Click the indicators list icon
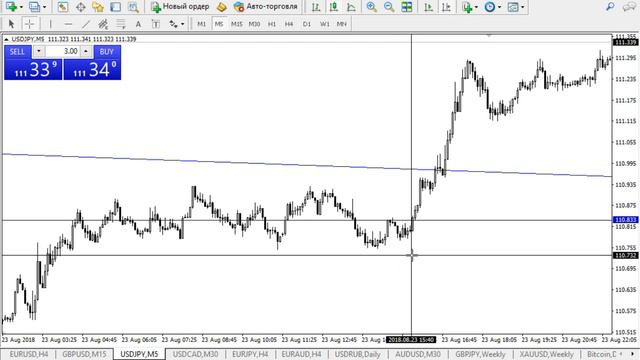Image resolution: width=640 pixels, height=360 pixels. pyautogui.click(x=467, y=7)
